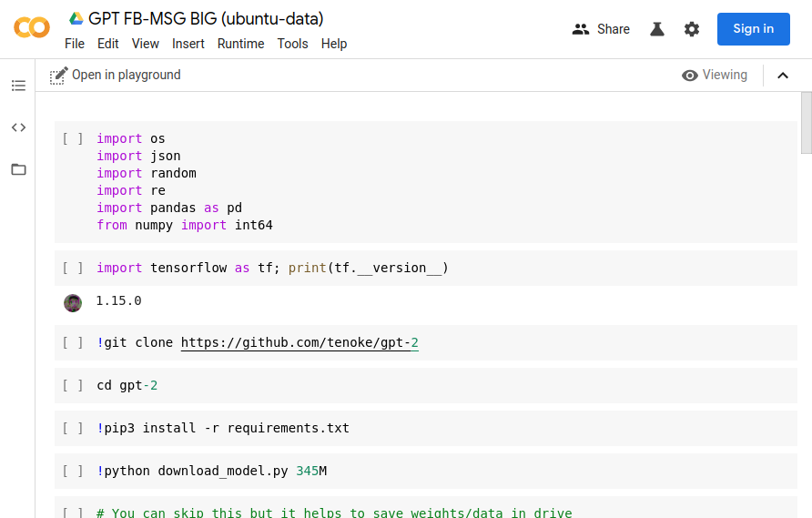This screenshot has width=812, height=518.
Task: Collapse the header with the chevron
Action: click(783, 76)
